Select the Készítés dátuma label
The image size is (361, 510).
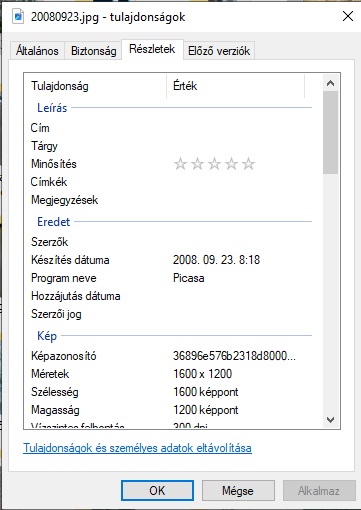click(70, 260)
